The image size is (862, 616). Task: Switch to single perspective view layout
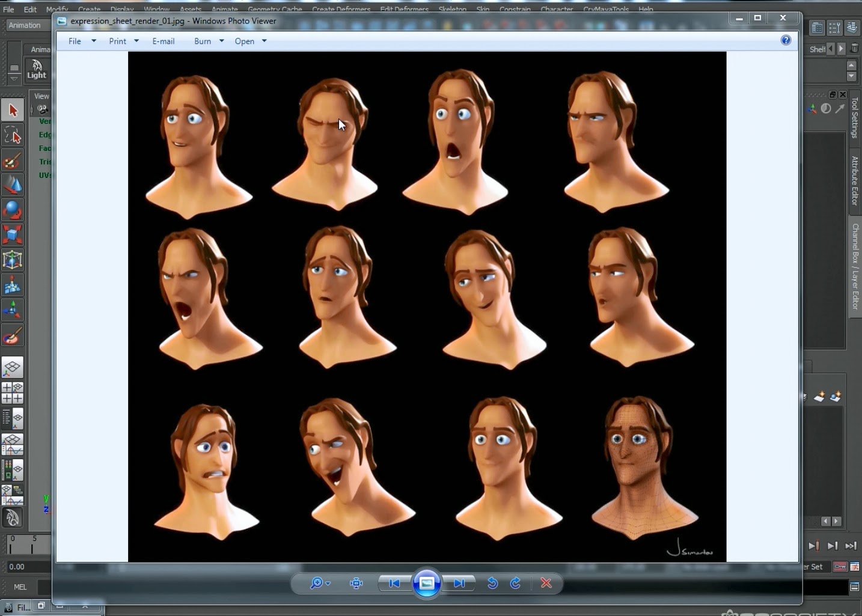pos(13,367)
